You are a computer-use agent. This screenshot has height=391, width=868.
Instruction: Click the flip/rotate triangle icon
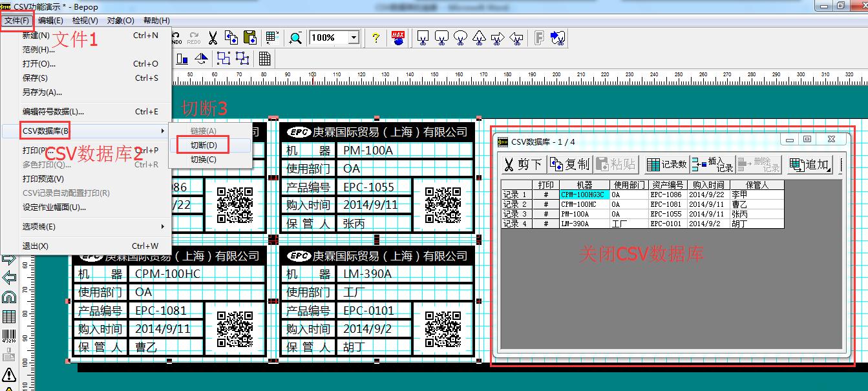click(x=201, y=59)
